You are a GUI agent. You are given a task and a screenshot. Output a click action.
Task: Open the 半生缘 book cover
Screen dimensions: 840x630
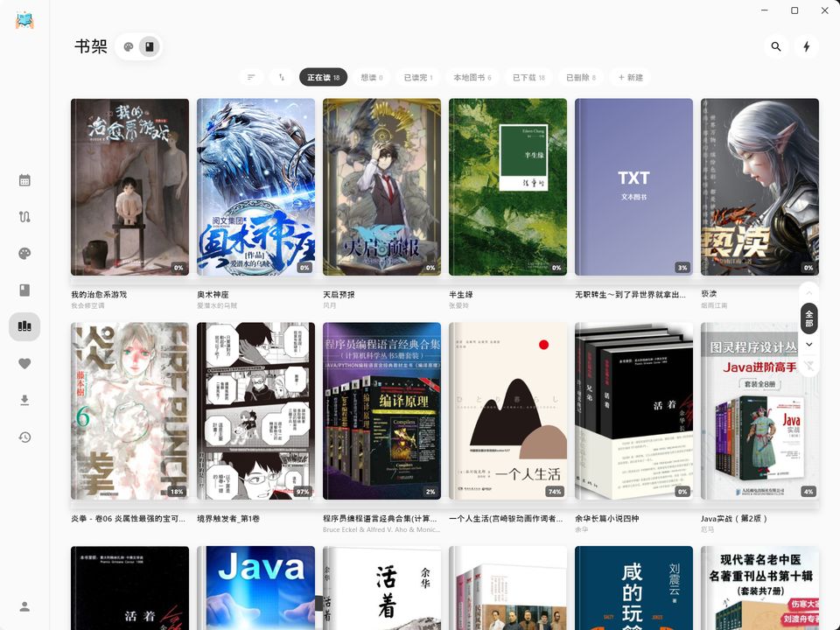507,187
